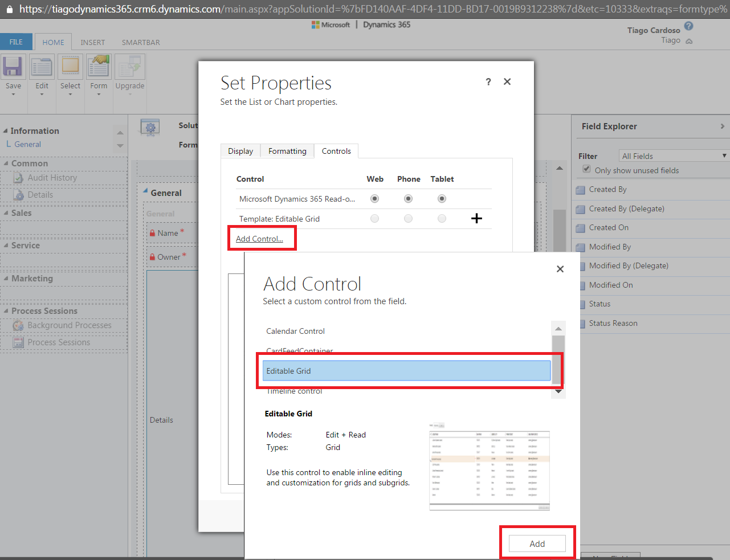Collapse the Information section

(x=6, y=130)
